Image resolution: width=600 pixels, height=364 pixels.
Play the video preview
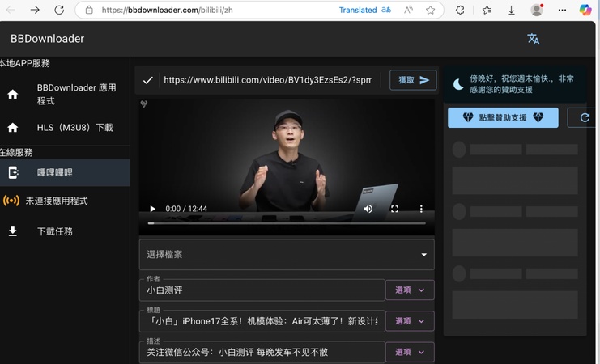click(x=153, y=209)
